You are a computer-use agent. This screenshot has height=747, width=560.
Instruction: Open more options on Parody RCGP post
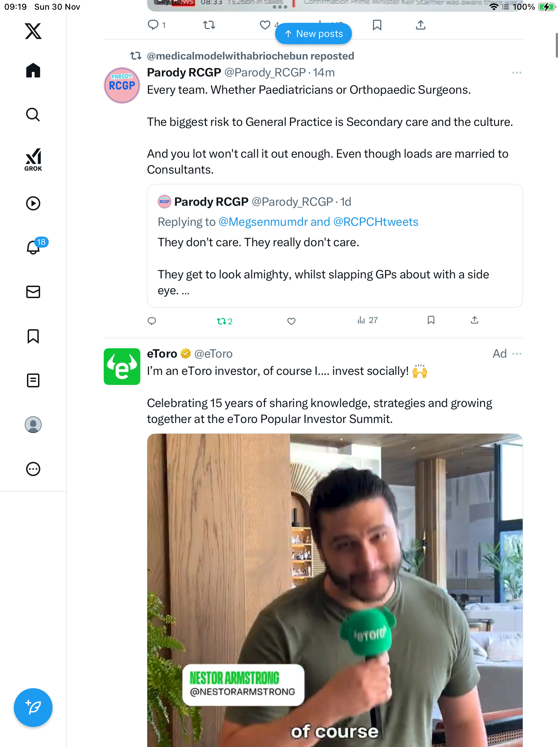516,73
